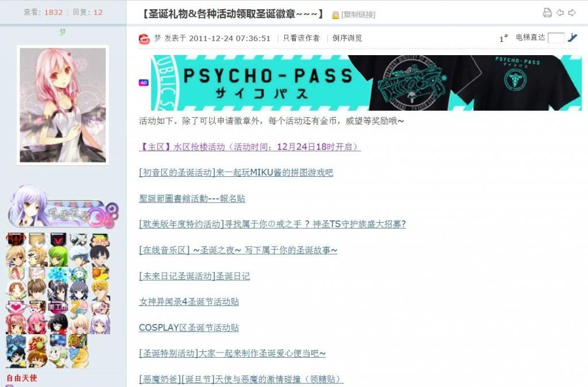Click the printer icon to print thread
The height and width of the screenshot is (387, 588).
pyautogui.click(x=547, y=13)
